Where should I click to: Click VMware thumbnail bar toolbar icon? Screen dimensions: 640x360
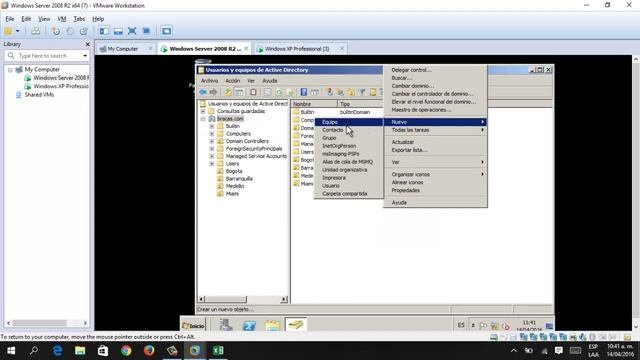coord(118,31)
